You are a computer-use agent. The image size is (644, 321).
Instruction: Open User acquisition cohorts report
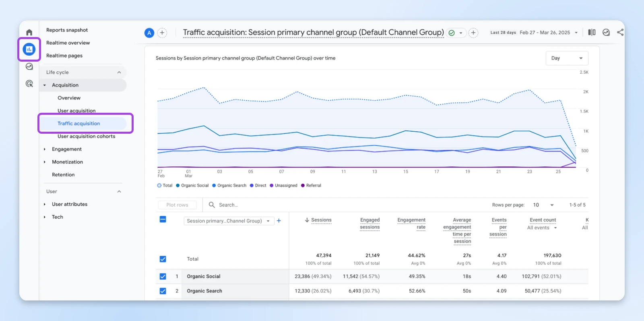(x=86, y=136)
